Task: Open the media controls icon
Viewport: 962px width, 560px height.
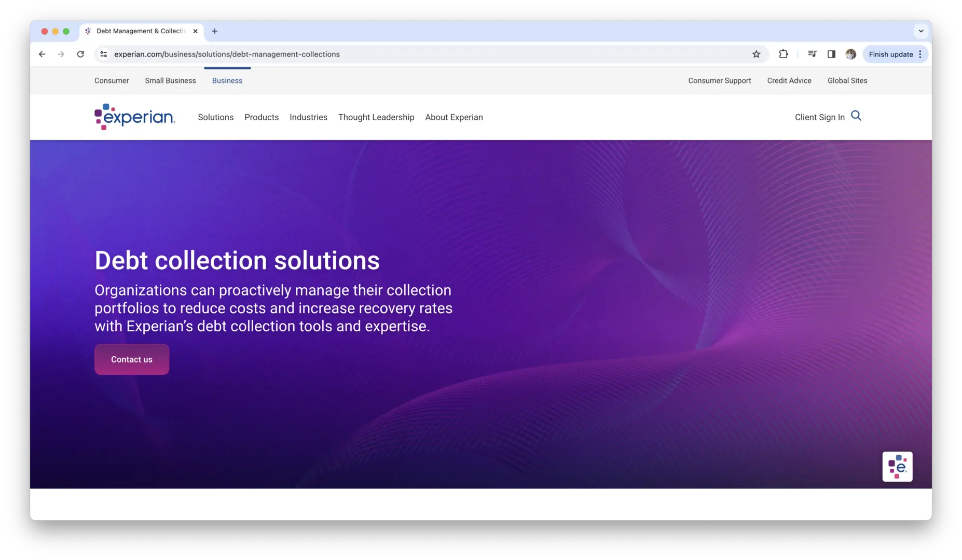Action: click(x=813, y=54)
